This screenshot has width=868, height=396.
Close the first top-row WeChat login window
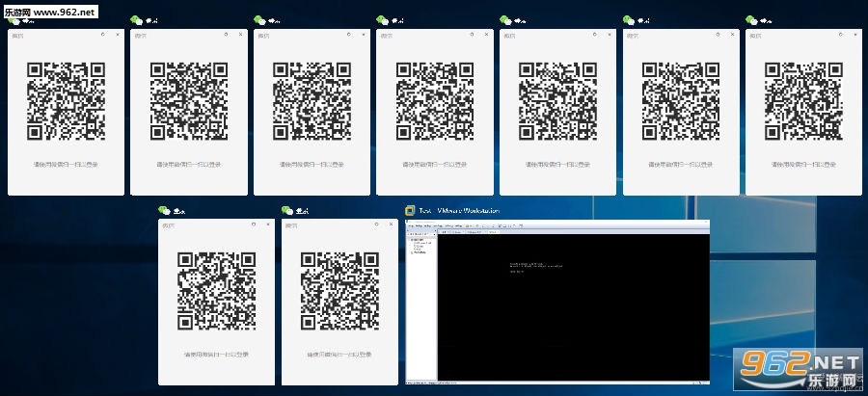click(x=118, y=35)
